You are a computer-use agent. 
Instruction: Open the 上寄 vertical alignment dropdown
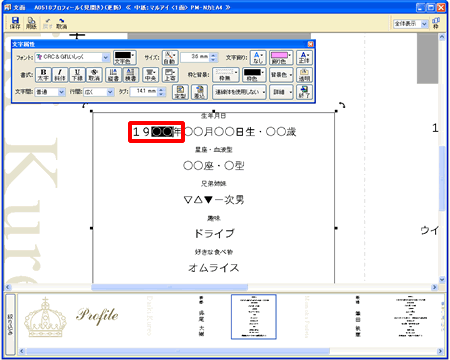(x=170, y=75)
